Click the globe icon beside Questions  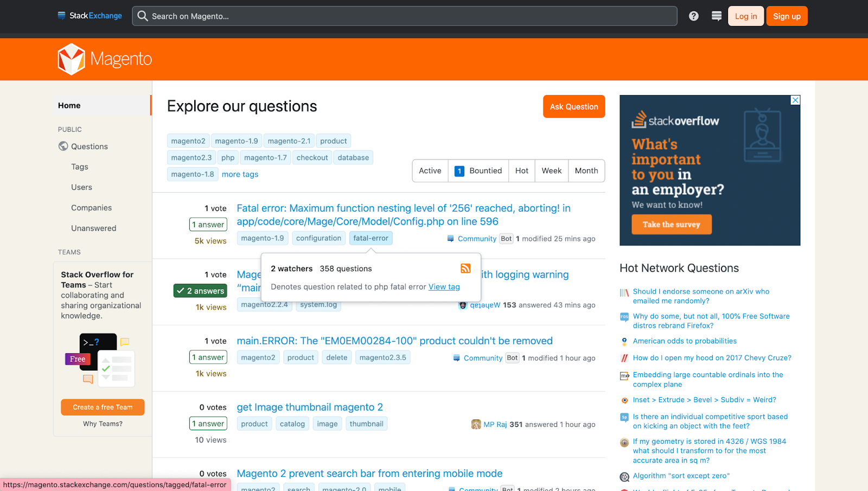pyautogui.click(x=63, y=146)
